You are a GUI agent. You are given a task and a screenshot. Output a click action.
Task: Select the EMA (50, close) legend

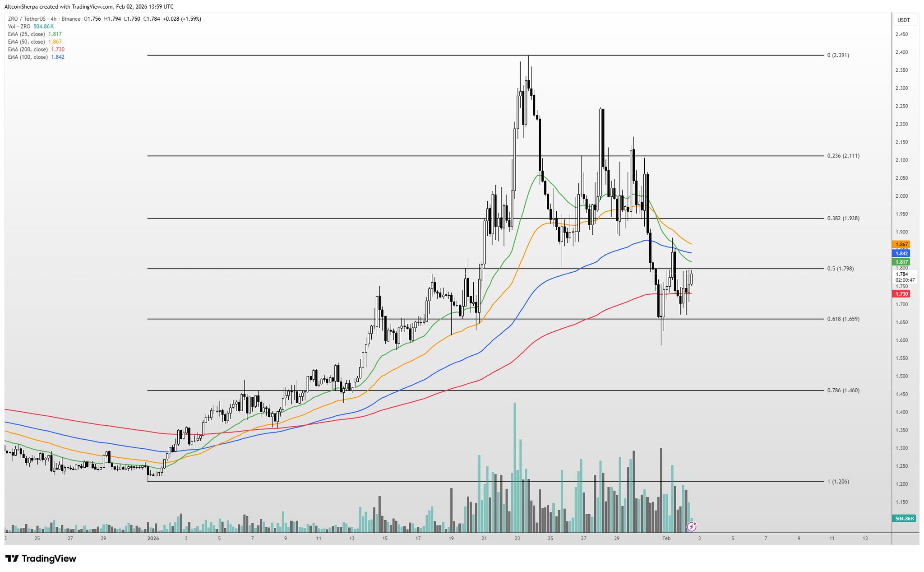click(x=27, y=42)
